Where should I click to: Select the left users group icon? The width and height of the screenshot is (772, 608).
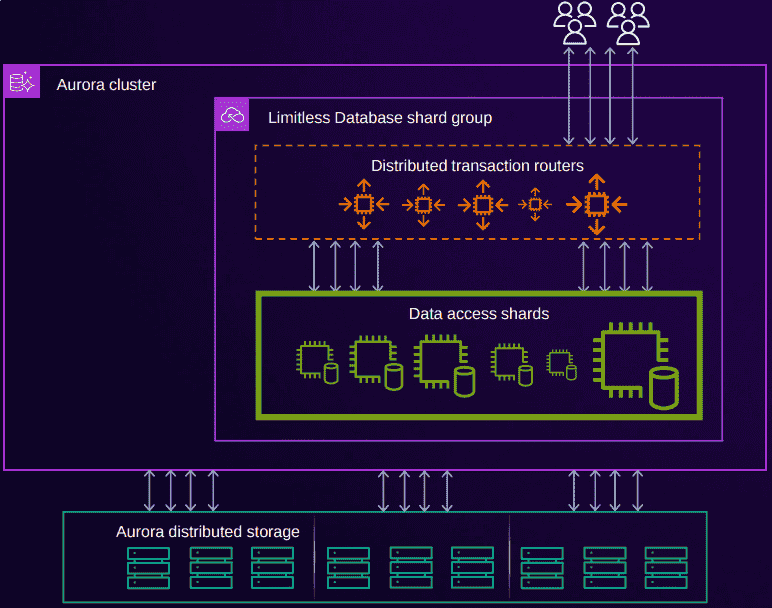[x=575, y=23]
